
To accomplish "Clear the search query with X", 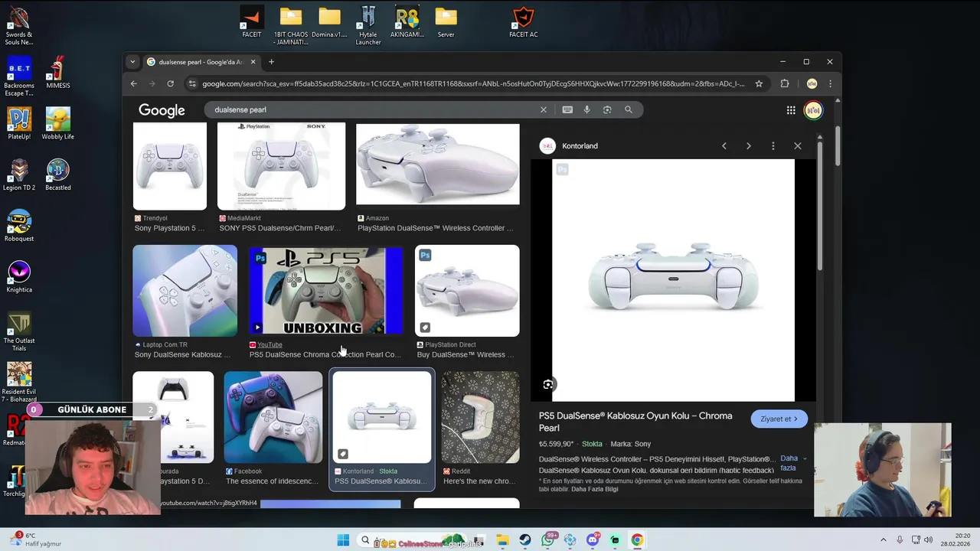I will pyautogui.click(x=544, y=109).
